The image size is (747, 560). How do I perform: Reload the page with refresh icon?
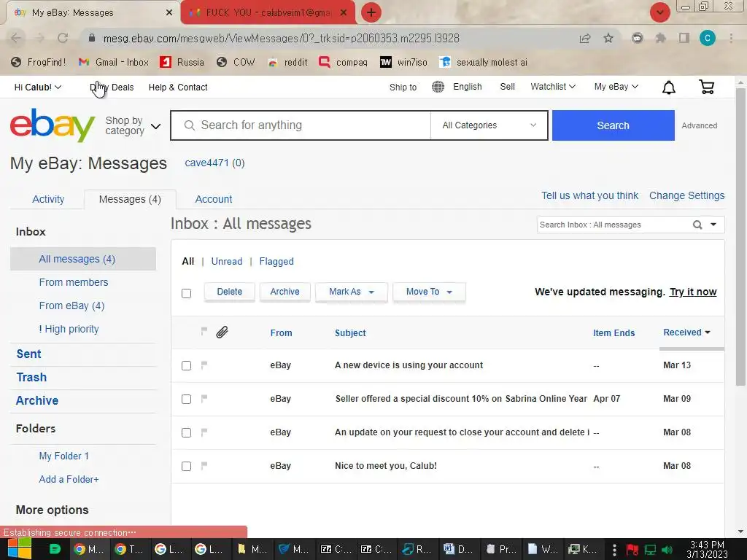click(x=63, y=38)
